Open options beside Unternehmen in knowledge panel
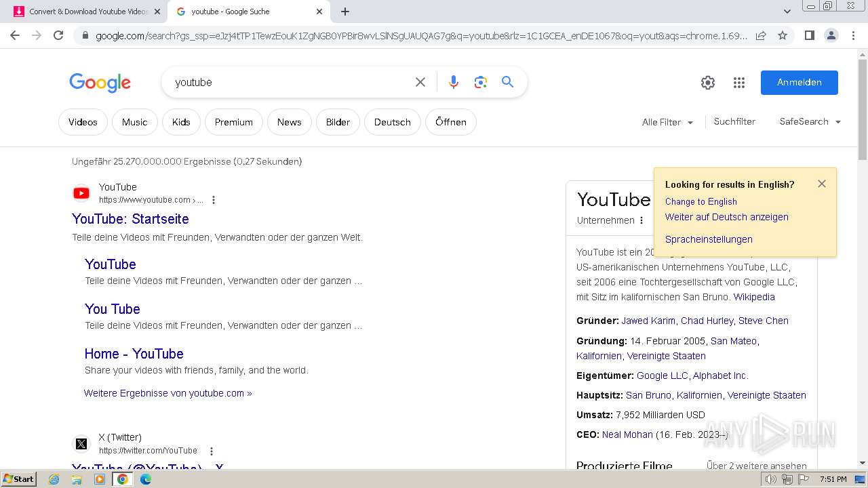Image resolution: width=868 pixels, height=488 pixels. click(642, 220)
